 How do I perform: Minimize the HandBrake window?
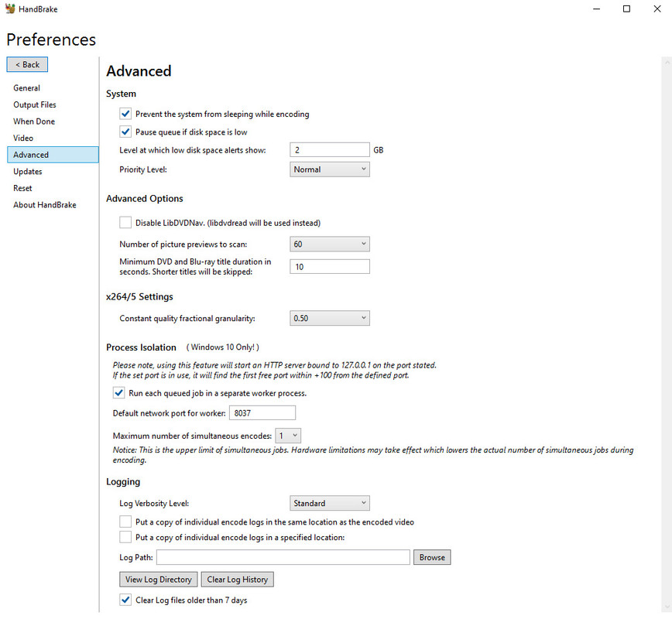596,9
